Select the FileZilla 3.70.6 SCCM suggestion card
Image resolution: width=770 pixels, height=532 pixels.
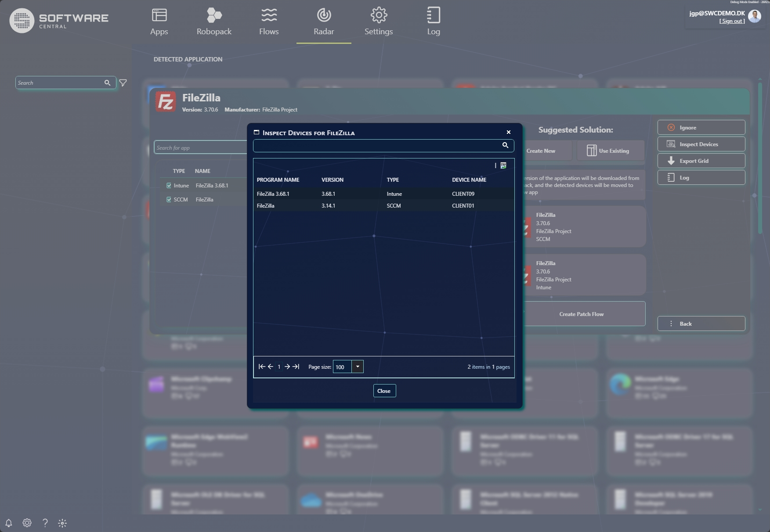pyautogui.click(x=584, y=226)
